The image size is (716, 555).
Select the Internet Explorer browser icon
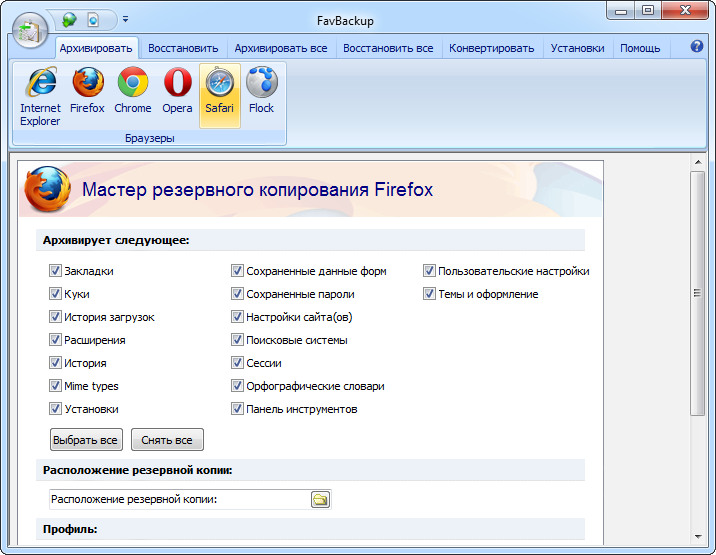tap(40, 96)
